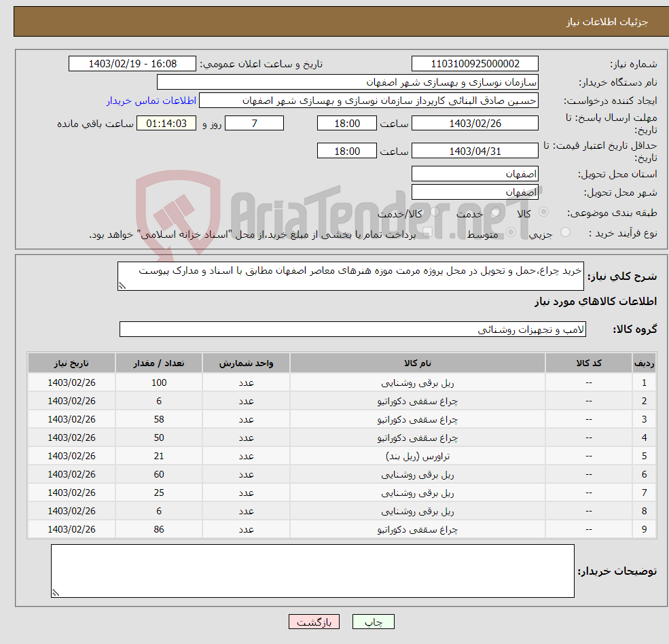Click quantity 100 in row 1
The width and height of the screenshot is (669, 644).
159,383
